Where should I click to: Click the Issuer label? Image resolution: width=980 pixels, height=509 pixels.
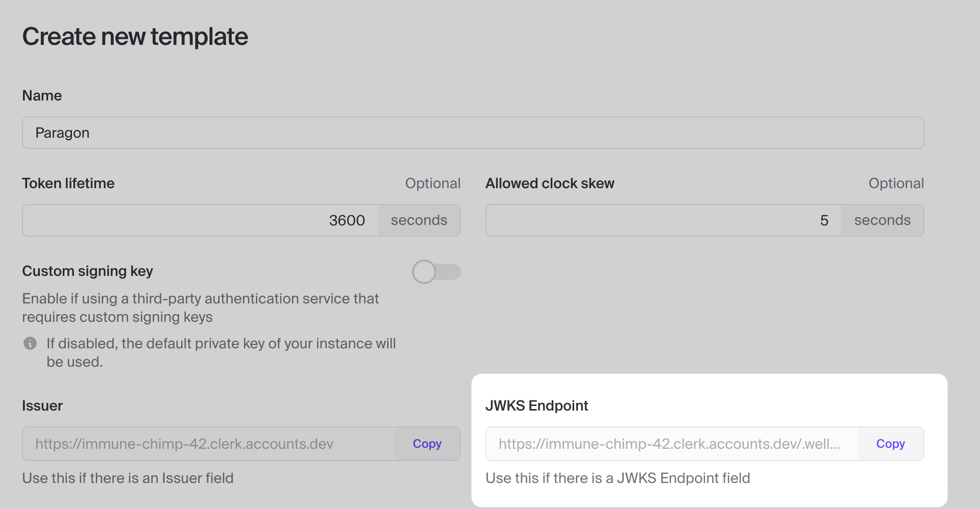coord(42,405)
